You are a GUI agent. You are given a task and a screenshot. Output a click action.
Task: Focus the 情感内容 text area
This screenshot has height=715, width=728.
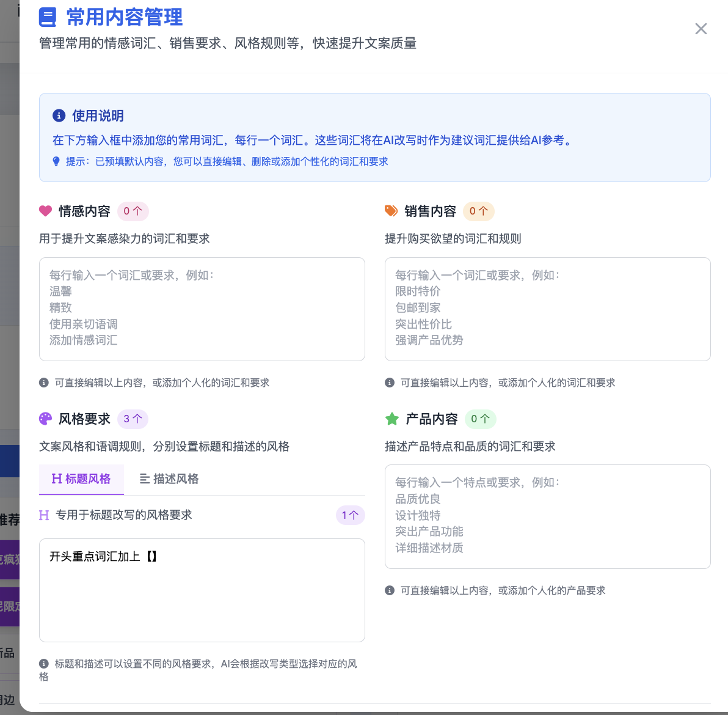pyautogui.click(x=202, y=309)
